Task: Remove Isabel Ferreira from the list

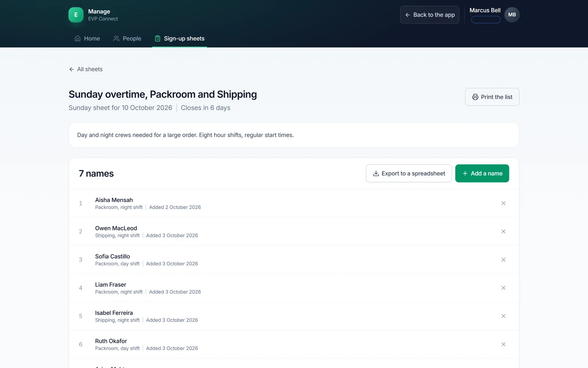Action: pos(503,316)
